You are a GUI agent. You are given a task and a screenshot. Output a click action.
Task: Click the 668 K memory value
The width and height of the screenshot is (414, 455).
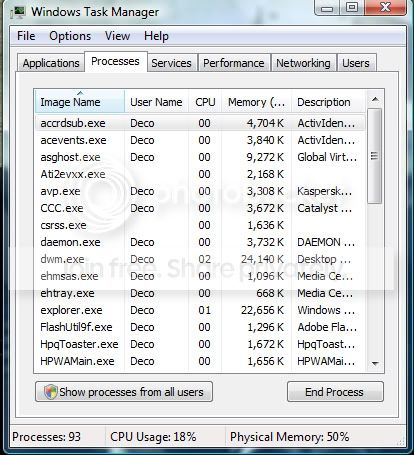tap(270, 293)
